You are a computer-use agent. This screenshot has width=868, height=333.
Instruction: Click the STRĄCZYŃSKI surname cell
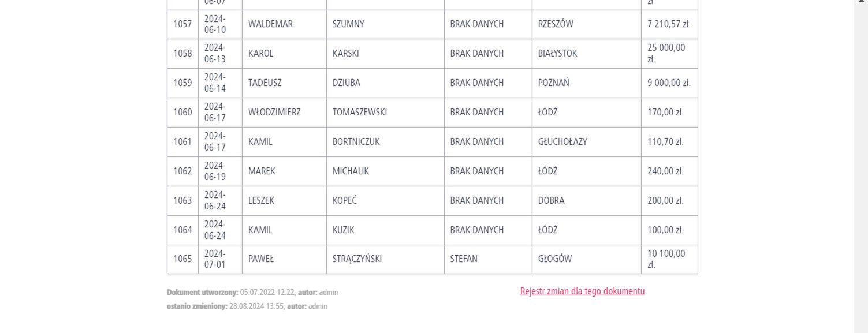tap(357, 259)
